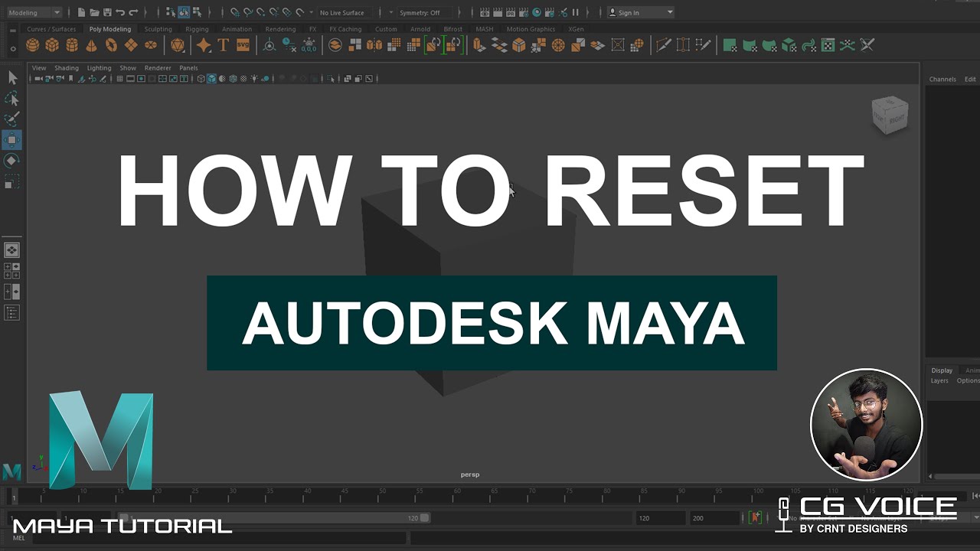Open the shelf tab list menu
The width and height of the screenshot is (980, 551).
(x=12, y=31)
